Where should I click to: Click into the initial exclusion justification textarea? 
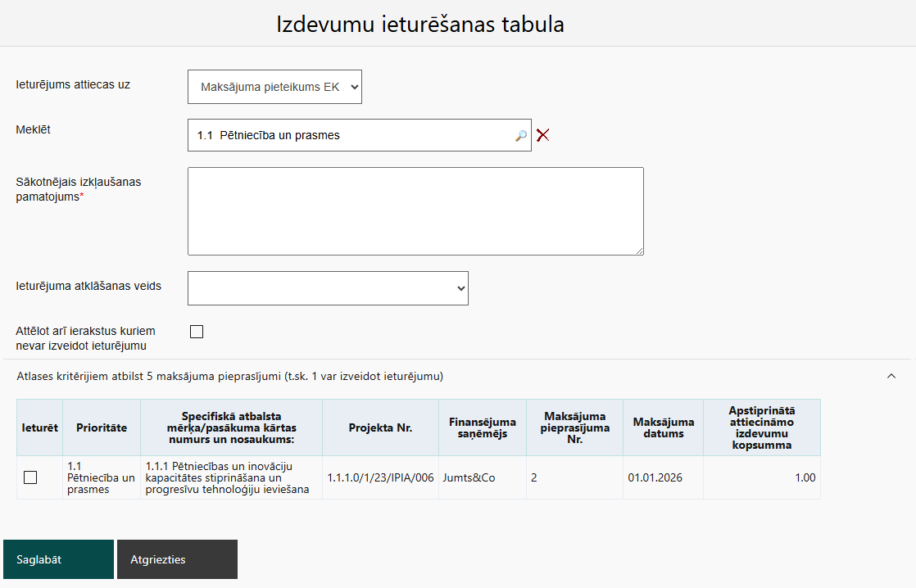click(x=415, y=211)
